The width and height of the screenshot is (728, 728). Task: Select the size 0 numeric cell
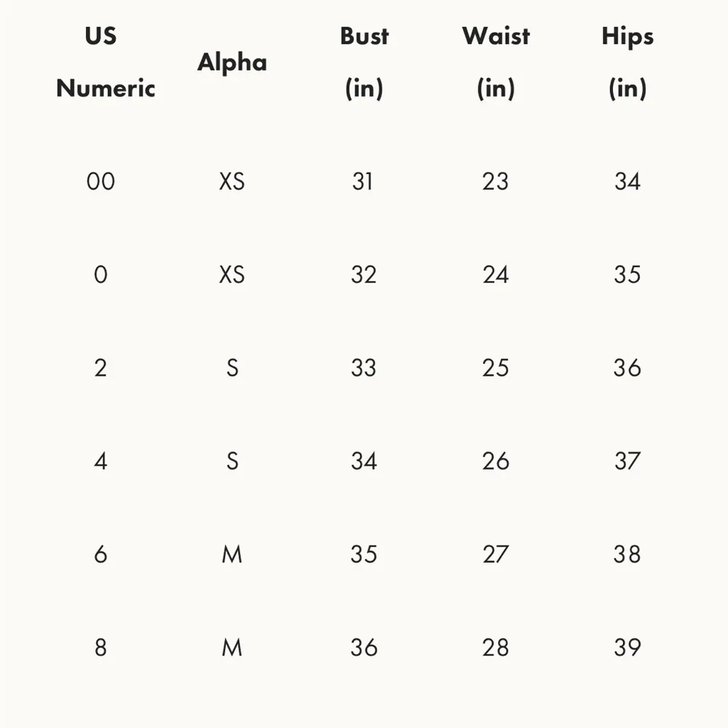point(100,274)
